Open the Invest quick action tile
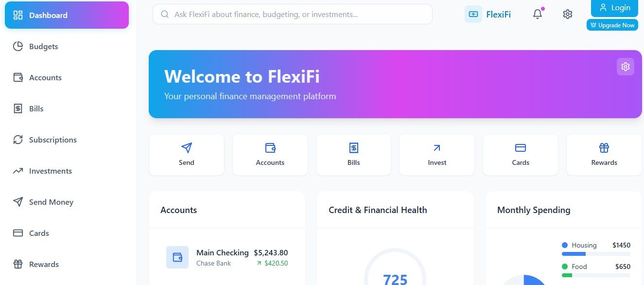The width and height of the screenshot is (644, 285). pos(437,155)
